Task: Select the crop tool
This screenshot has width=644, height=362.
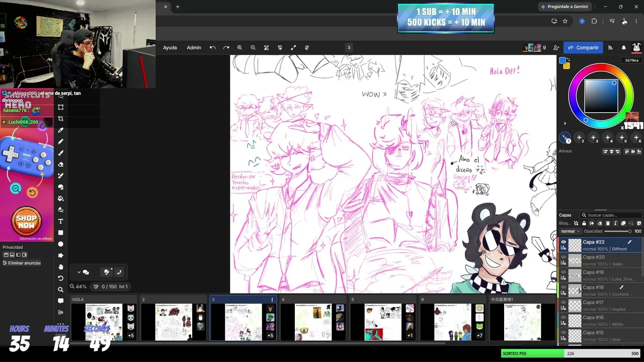Action: point(61,119)
